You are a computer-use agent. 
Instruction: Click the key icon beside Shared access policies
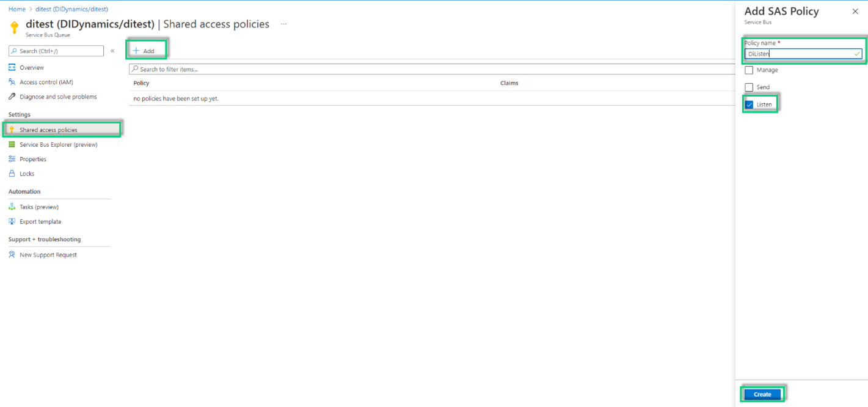click(12, 130)
